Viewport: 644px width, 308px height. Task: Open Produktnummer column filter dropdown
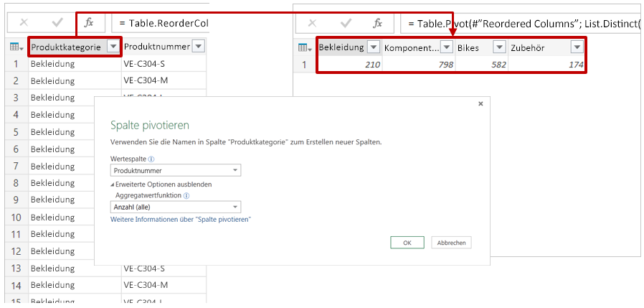tap(199, 47)
